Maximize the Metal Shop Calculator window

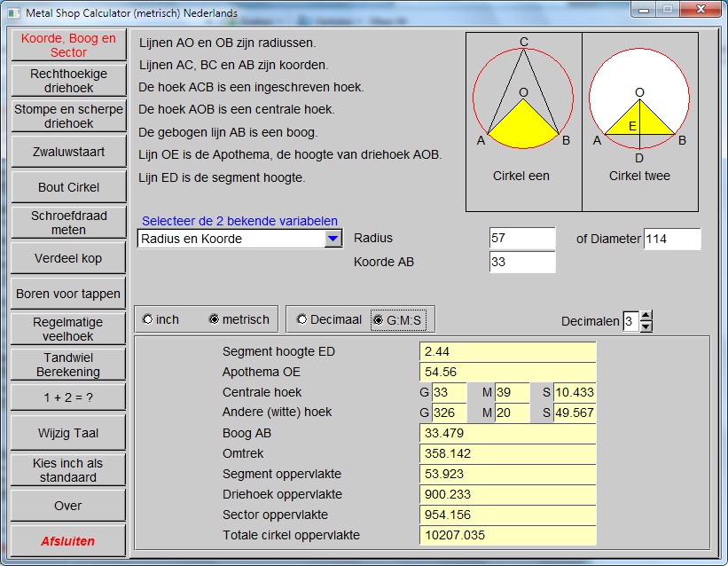pyautogui.click(x=668, y=11)
